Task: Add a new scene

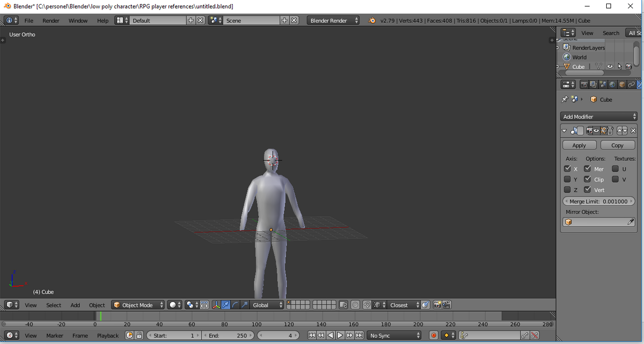Action: pos(285,21)
